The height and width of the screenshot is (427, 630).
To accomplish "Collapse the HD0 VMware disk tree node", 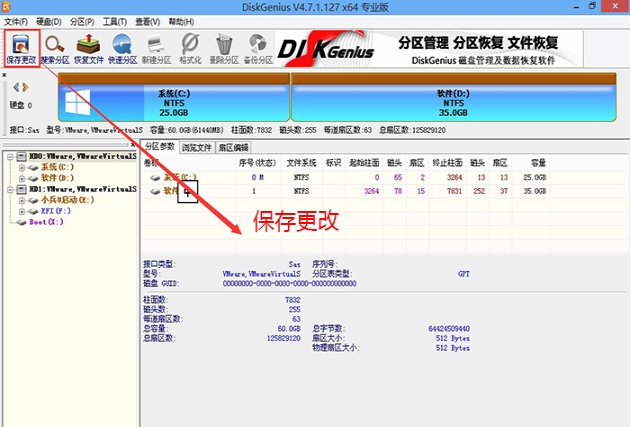I will click(x=8, y=157).
